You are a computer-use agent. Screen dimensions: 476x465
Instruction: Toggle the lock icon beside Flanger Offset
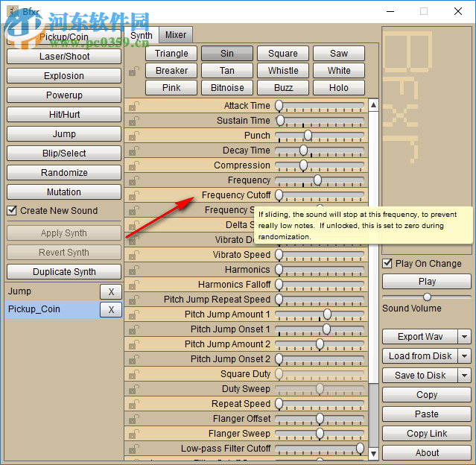(134, 419)
